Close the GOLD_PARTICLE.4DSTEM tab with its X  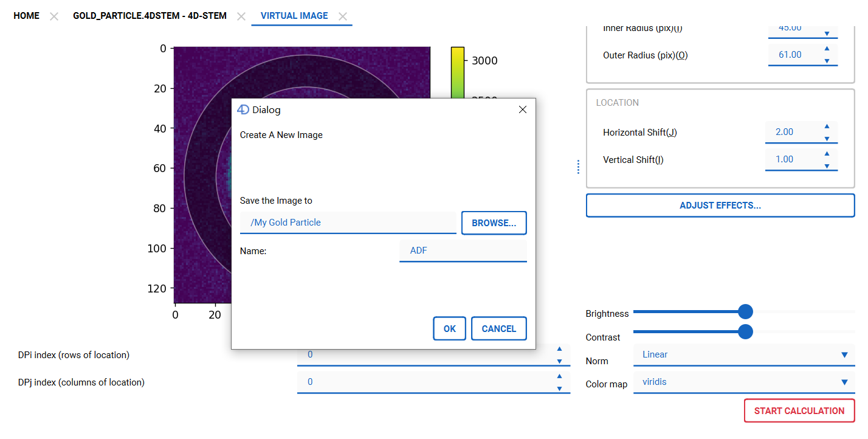[241, 16]
